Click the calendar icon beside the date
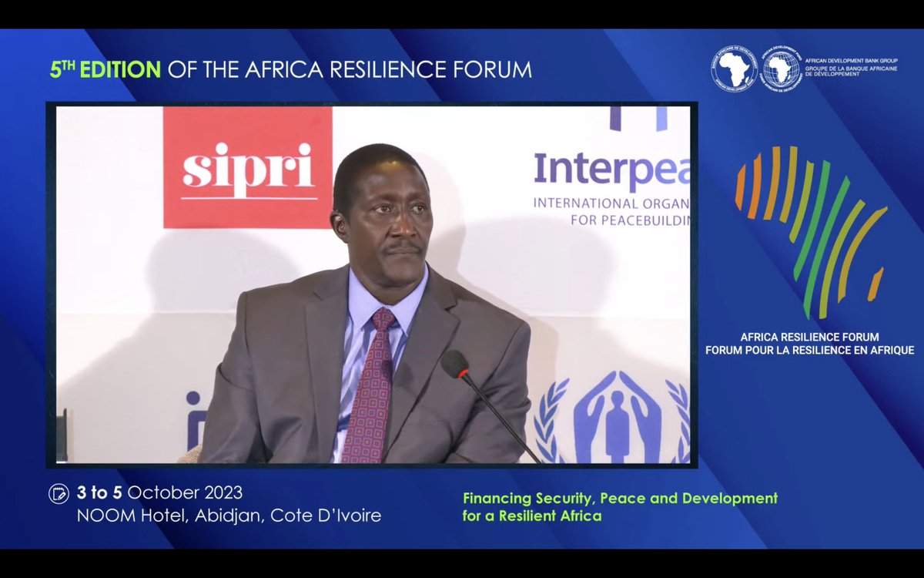The image size is (924, 578). (59, 494)
